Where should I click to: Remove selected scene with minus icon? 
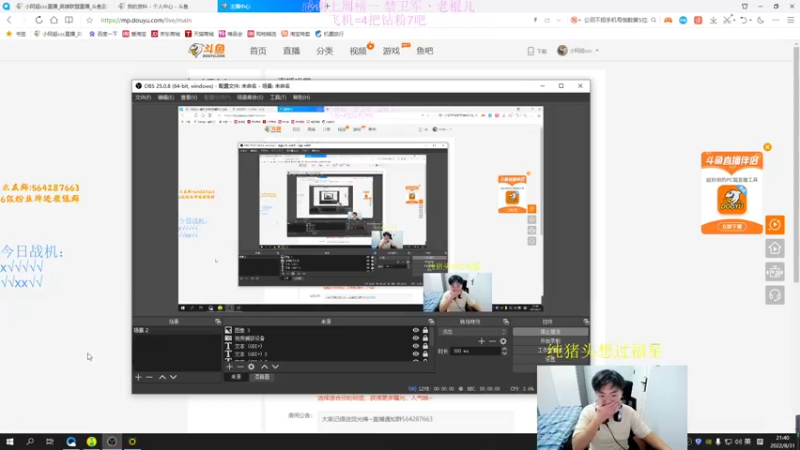[149, 377]
